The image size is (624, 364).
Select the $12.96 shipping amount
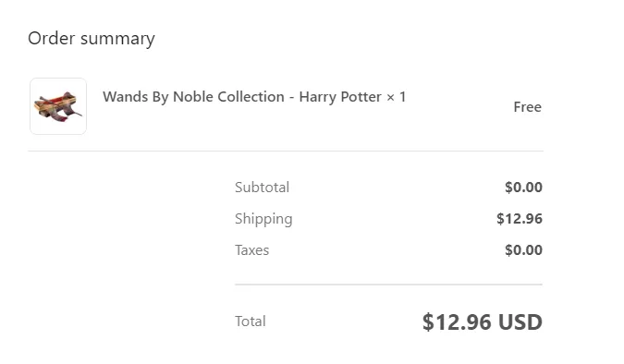point(520,219)
